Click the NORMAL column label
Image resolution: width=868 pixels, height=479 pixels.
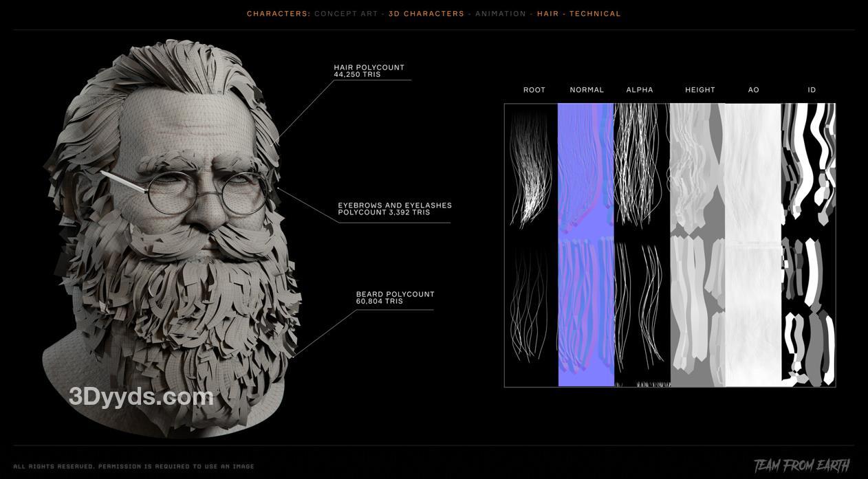click(587, 90)
